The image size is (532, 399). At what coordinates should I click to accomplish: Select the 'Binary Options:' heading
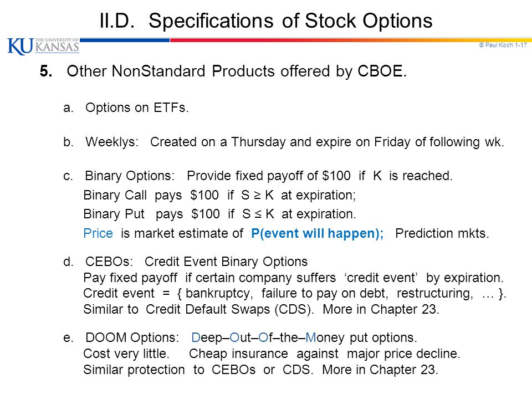pyautogui.click(x=130, y=176)
